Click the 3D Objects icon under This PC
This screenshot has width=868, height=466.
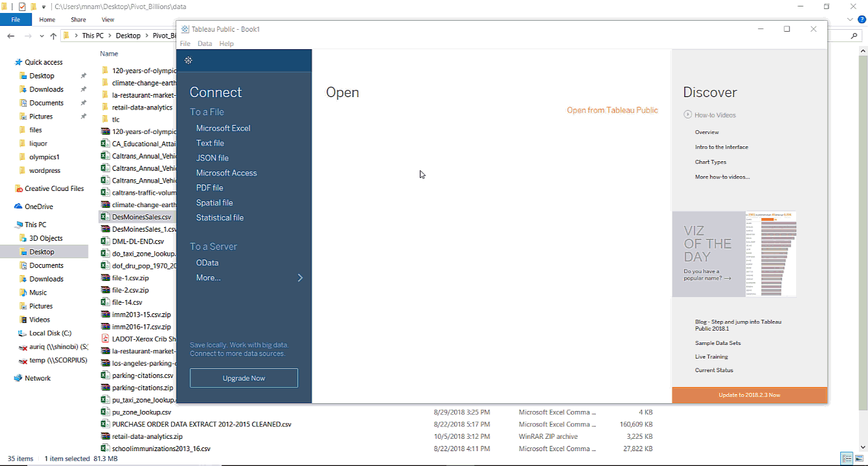(23, 238)
